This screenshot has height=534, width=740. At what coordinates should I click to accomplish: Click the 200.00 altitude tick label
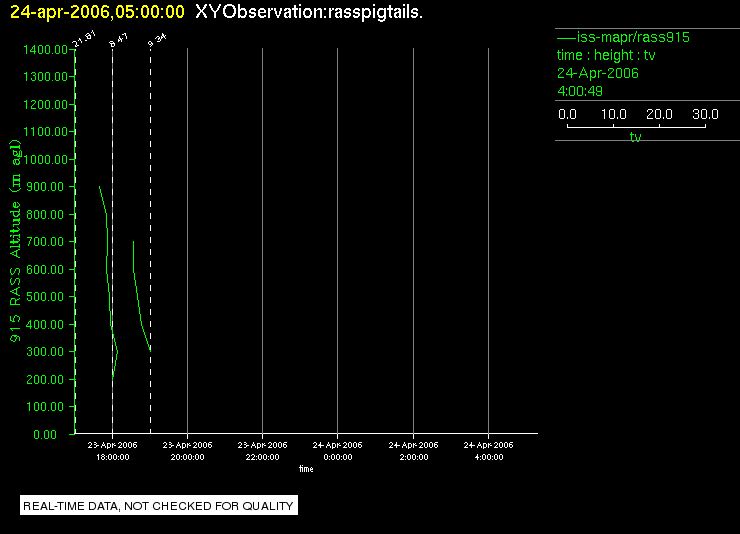pyautogui.click(x=45, y=379)
